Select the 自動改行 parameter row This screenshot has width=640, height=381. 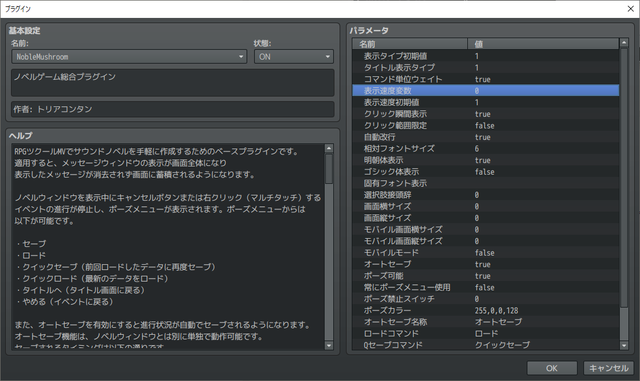pyautogui.click(x=486, y=137)
